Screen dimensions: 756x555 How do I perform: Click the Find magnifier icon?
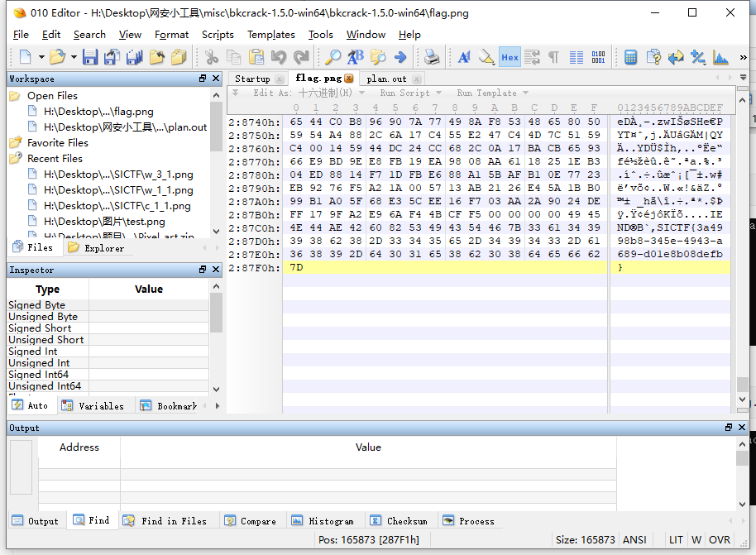333,57
